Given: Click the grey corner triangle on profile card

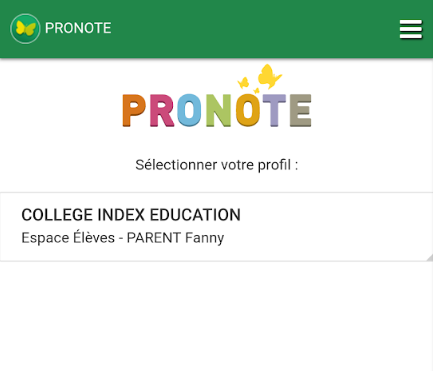Looking at the screenshot, I should pos(430,257).
